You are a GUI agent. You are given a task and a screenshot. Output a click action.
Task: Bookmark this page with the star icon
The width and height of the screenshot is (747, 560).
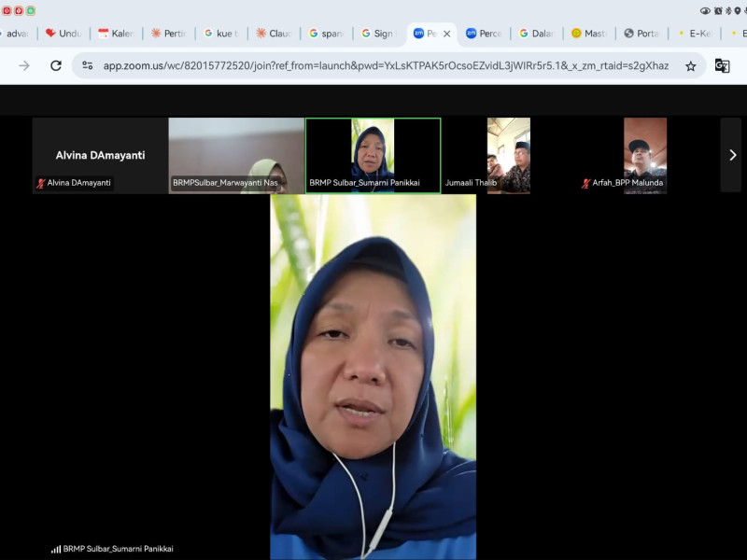click(x=691, y=65)
